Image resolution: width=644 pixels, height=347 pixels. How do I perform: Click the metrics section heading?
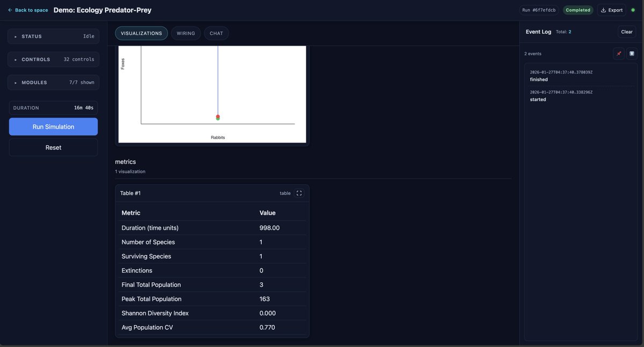coord(125,162)
